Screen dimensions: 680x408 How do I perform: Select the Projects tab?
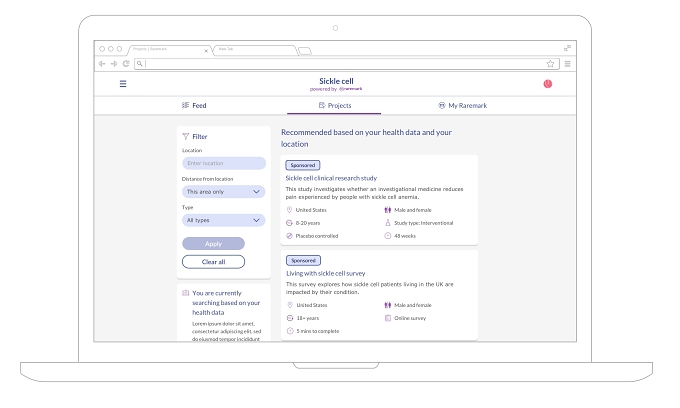pyautogui.click(x=334, y=105)
